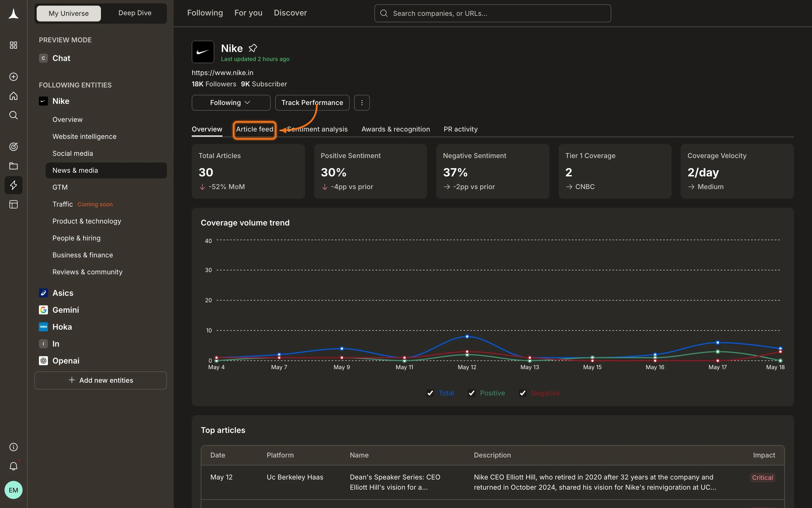Open Website intelligence in the sidebar
Screen dimensions: 812x508
pos(84,136)
